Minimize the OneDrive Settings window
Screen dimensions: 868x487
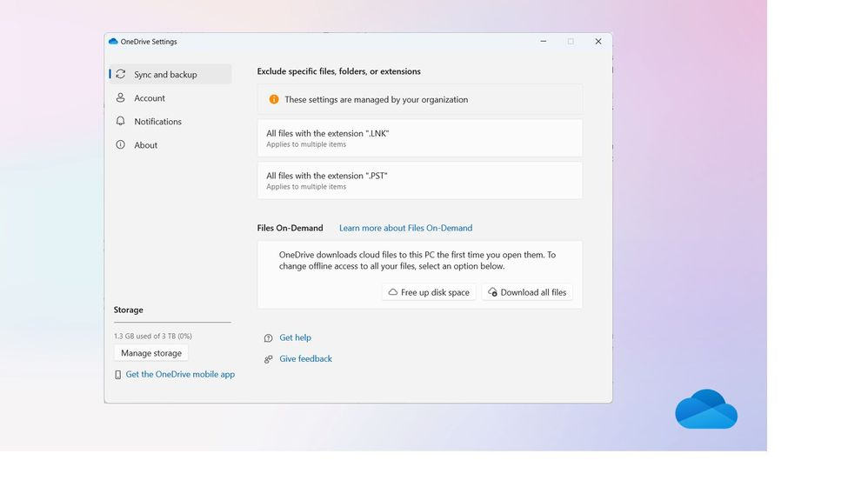click(544, 42)
